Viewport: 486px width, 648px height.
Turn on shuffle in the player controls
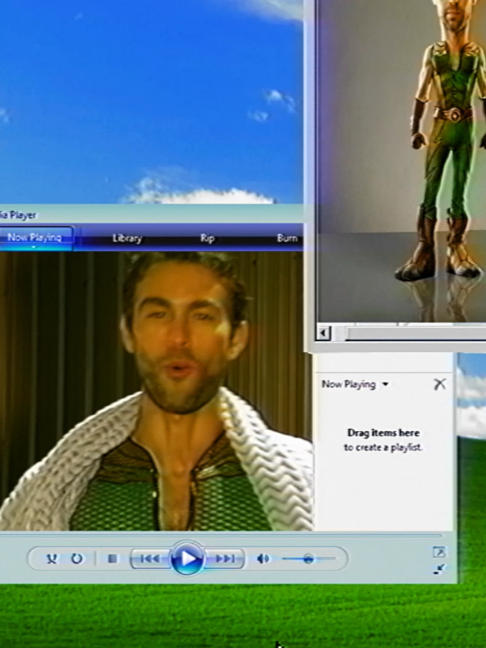coord(52,559)
